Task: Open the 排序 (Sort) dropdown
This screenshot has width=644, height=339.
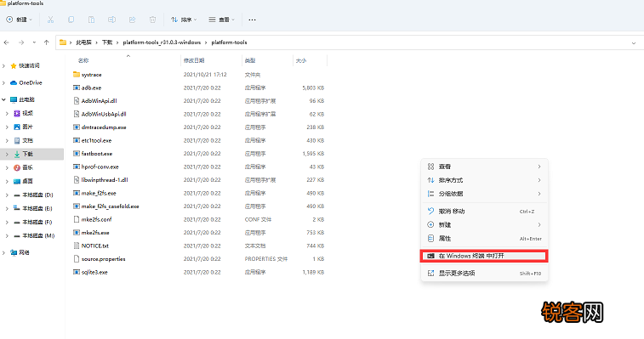Action: click(x=184, y=20)
